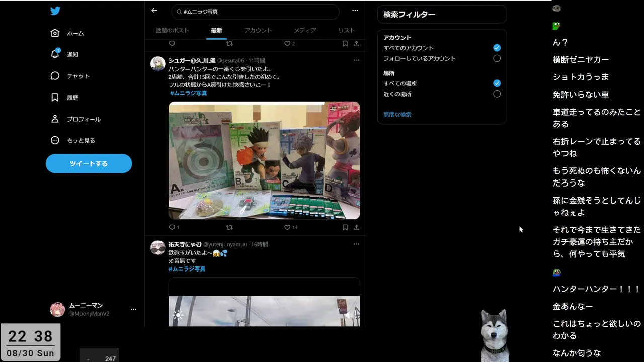The height and width of the screenshot is (362, 644).
Task: Switch to アカウント tab
Action: [x=258, y=30]
